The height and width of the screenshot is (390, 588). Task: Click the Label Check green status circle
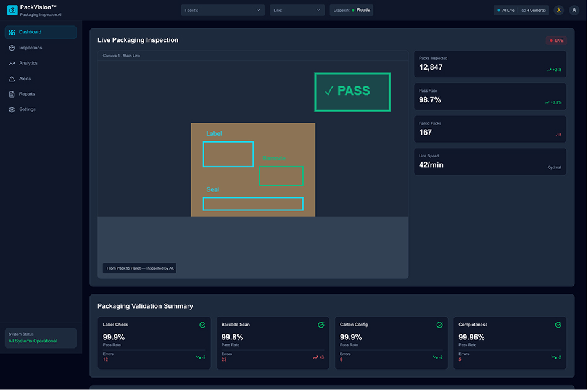202,325
